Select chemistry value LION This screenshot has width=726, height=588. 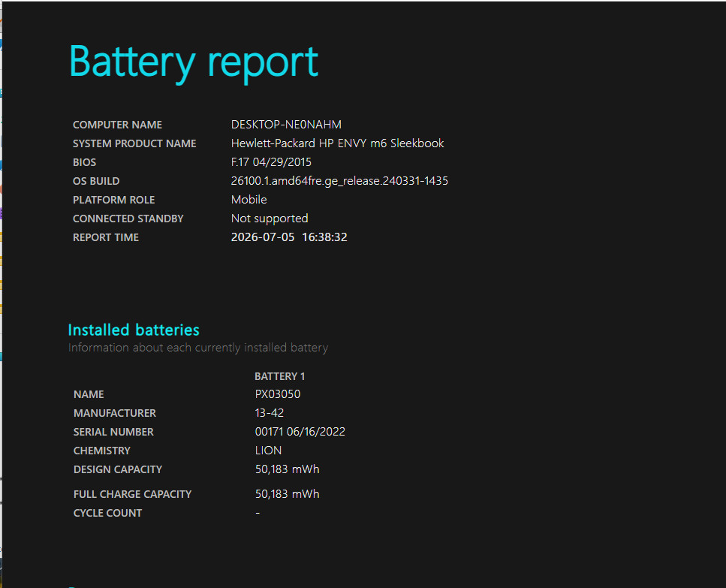[x=268, y=451]
